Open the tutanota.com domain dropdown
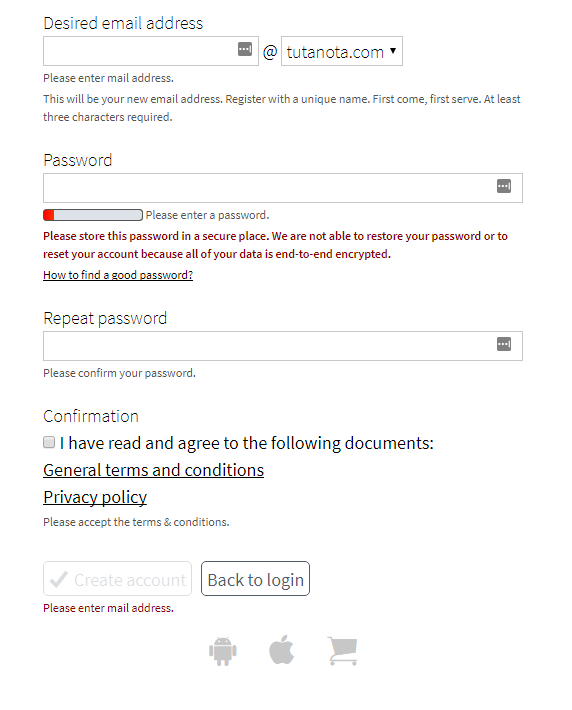The height and width of the screenshot is (710, 572). tap(341, 51)
